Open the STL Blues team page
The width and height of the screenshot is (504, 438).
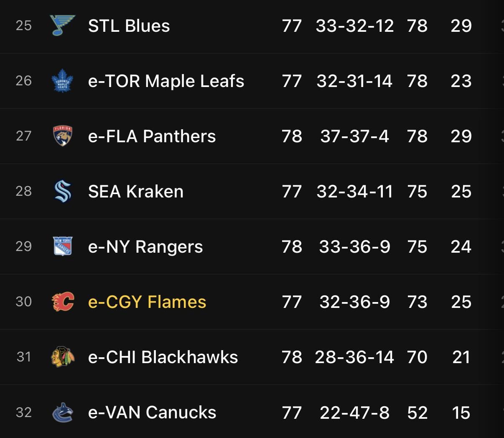(x=129, y=26)
